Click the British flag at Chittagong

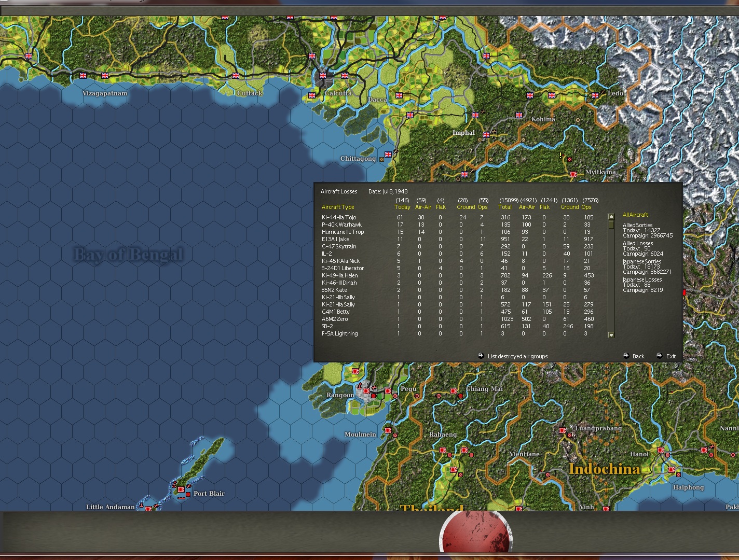(388, 155)
